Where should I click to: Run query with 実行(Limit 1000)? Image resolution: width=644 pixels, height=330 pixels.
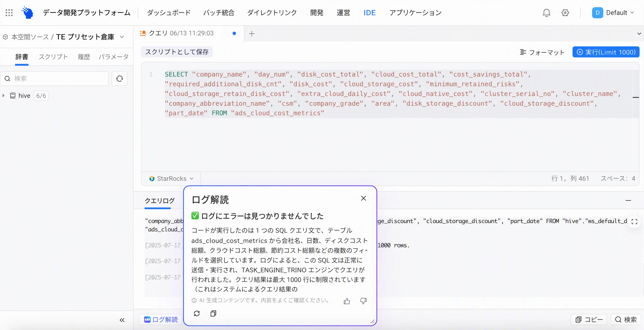pyautogui.click(x=606, y=52)
